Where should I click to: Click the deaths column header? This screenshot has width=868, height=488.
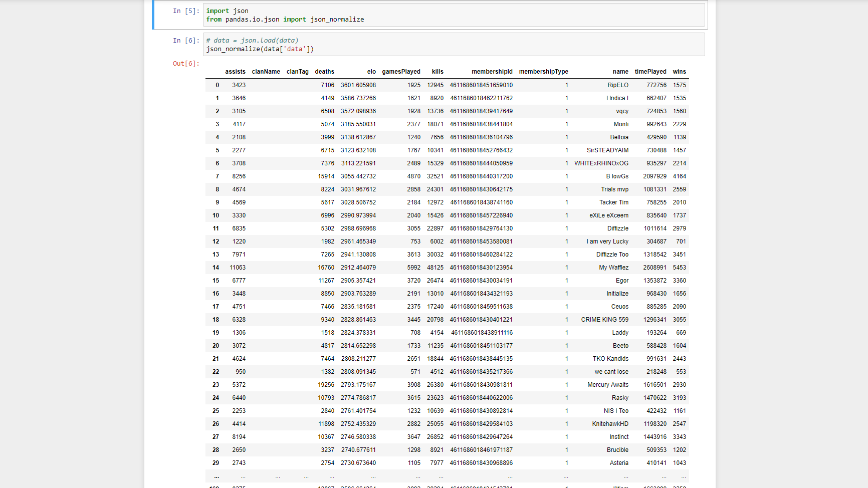tap(325, 72)
